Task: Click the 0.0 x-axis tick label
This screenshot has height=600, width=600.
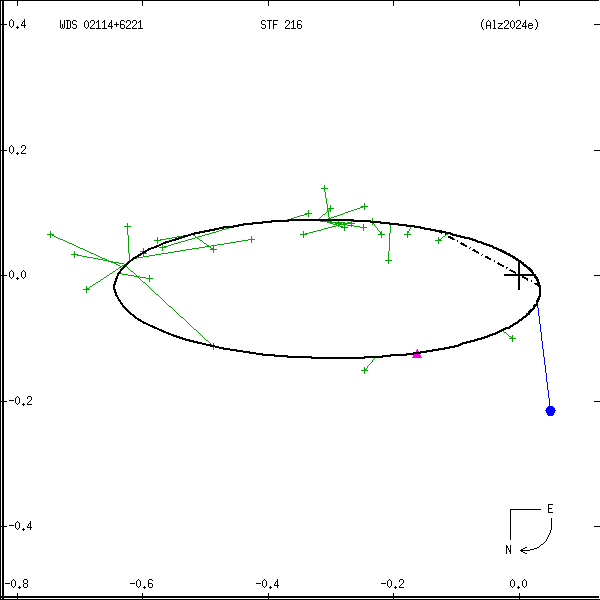Action: [x=518, y=584]
